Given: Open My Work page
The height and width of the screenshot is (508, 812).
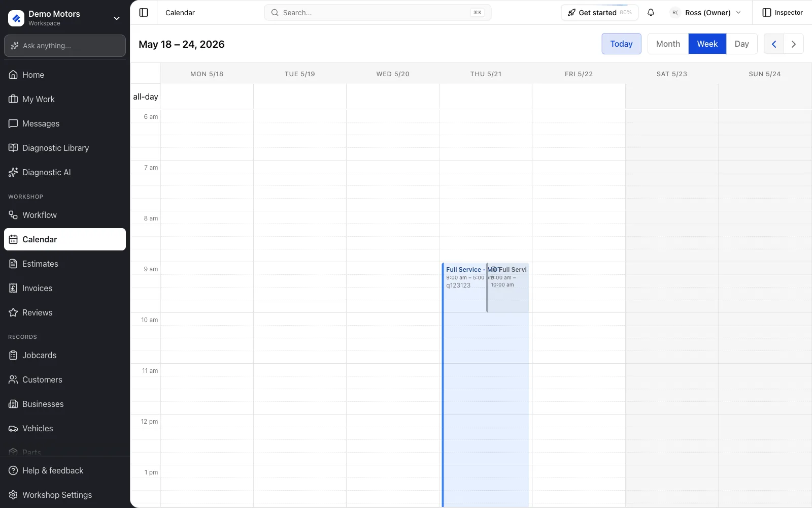Looking at the screenshot, I should pos(65,99).
